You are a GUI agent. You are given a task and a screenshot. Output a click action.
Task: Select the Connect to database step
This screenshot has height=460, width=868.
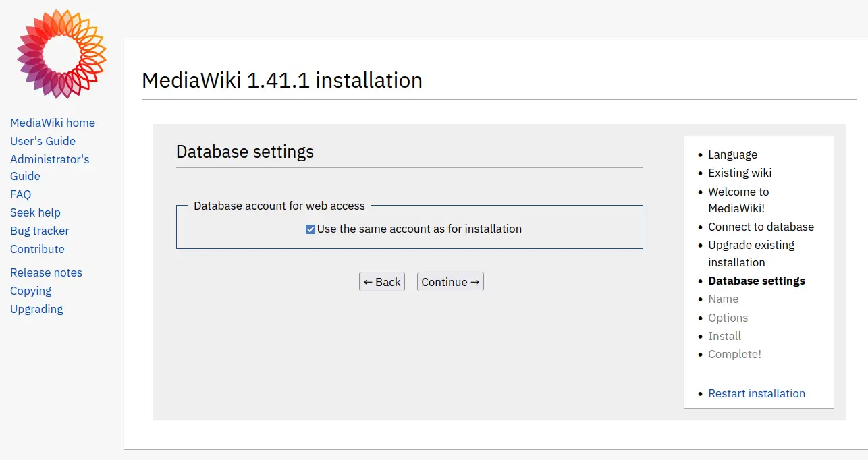coord(761,227)
